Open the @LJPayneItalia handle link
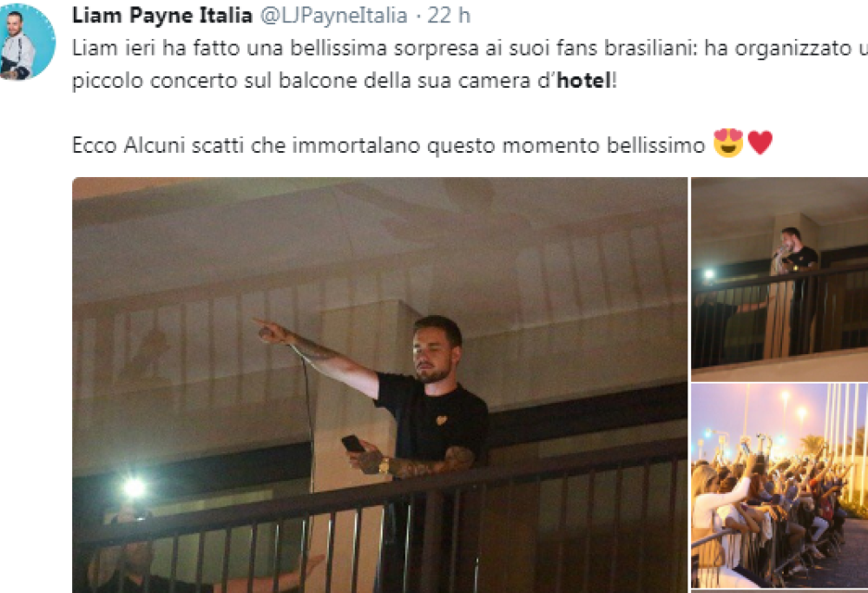 pos(333,16)
